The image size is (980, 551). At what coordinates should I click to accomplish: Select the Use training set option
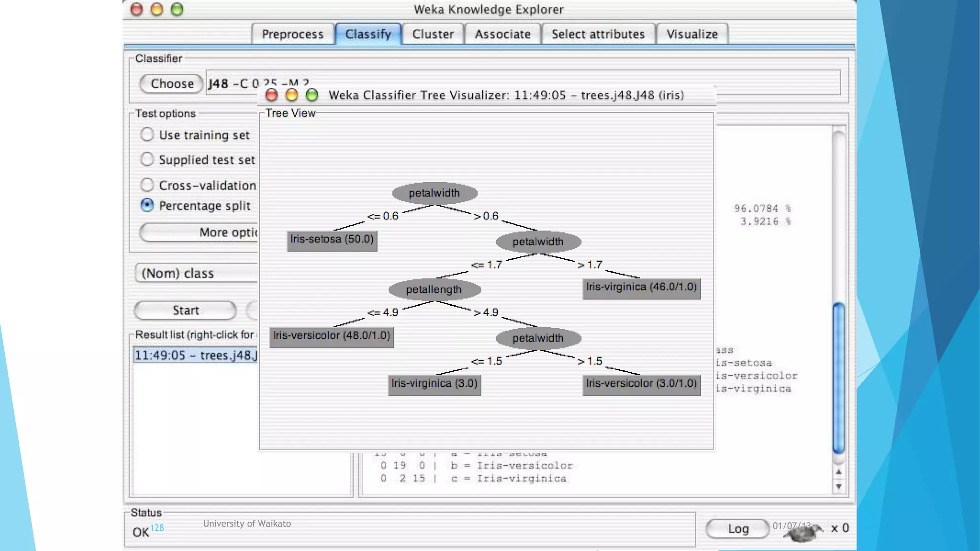(147, 135)
